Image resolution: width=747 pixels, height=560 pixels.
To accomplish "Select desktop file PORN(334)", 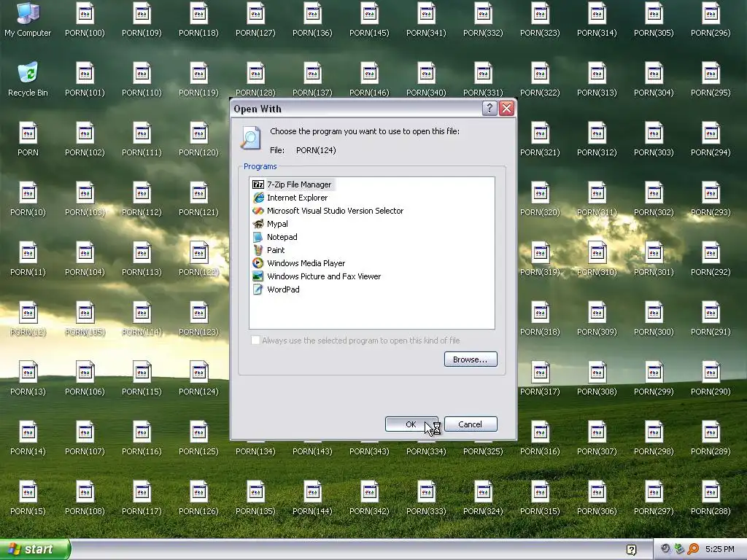I will [426, 451].
